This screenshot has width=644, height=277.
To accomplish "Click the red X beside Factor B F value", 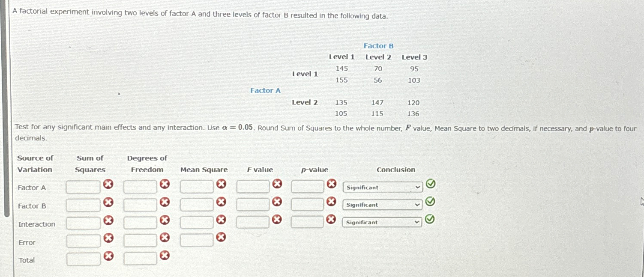I will click(x=277, y=202).
